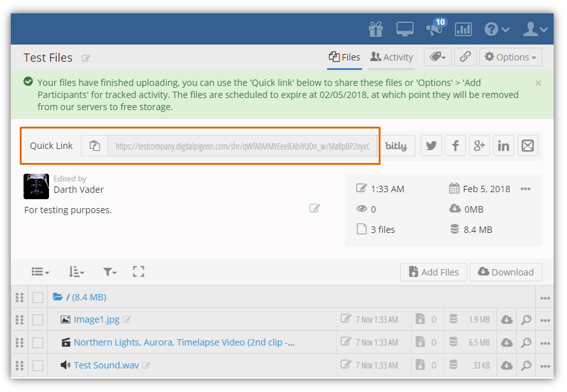Copy the quick link to clipboard
Viewport: 567px width, 392px height.
94,146
